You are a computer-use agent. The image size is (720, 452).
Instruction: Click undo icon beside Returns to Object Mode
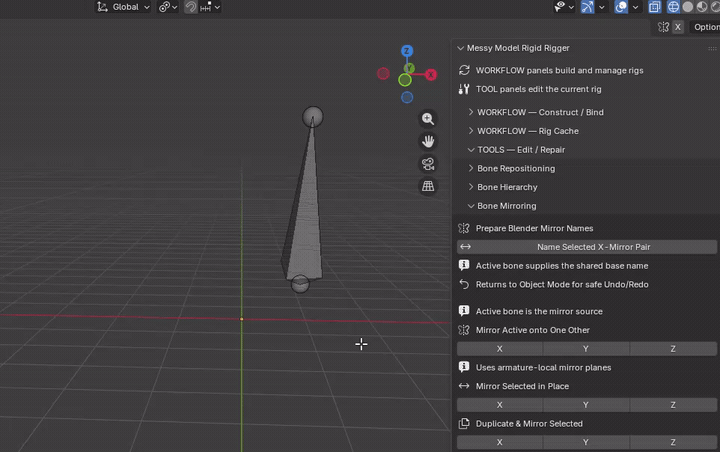(464, 284)
